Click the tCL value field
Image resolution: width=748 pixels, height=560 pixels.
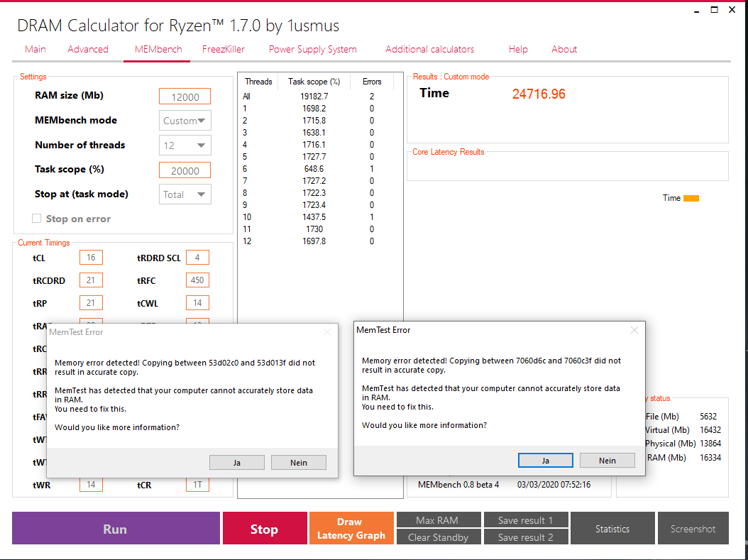(91, 258)
